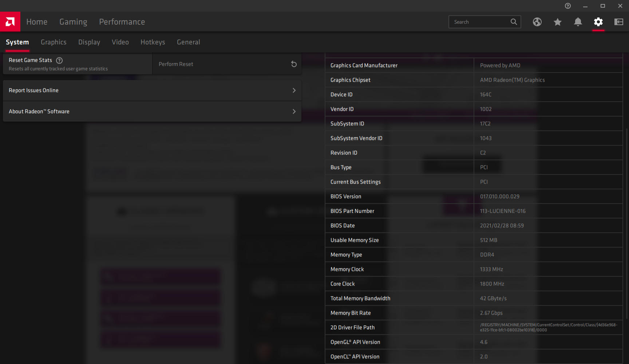Select the Graphics Card Manufacturer row label
Screen dimensions: 629x364
(364, 66)
